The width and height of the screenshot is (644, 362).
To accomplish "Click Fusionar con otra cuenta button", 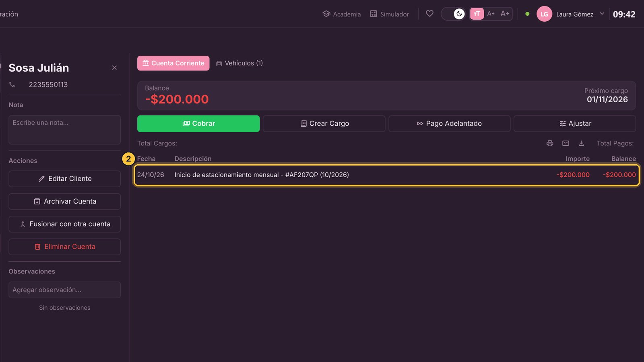I will [x=64, y=224].
